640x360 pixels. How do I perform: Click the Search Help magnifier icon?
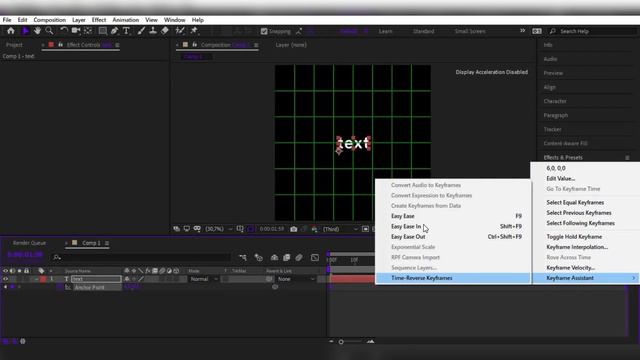[553, 31]
